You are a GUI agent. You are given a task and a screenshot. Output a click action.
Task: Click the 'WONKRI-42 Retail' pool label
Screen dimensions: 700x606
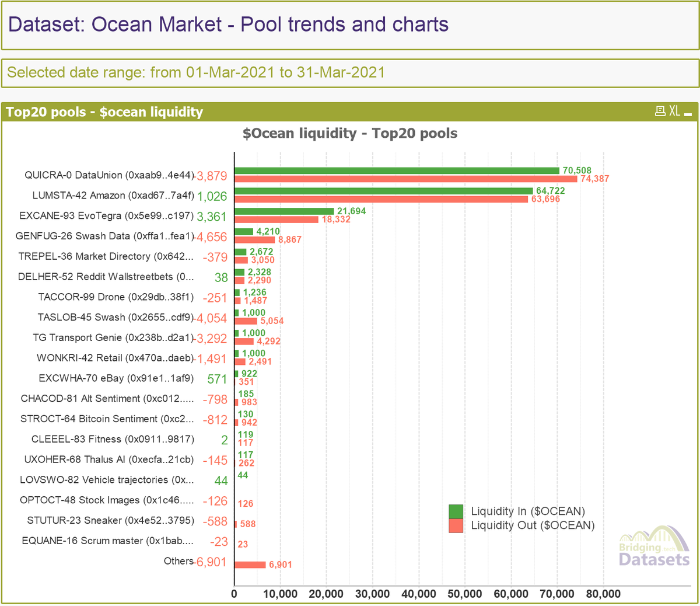116,358
